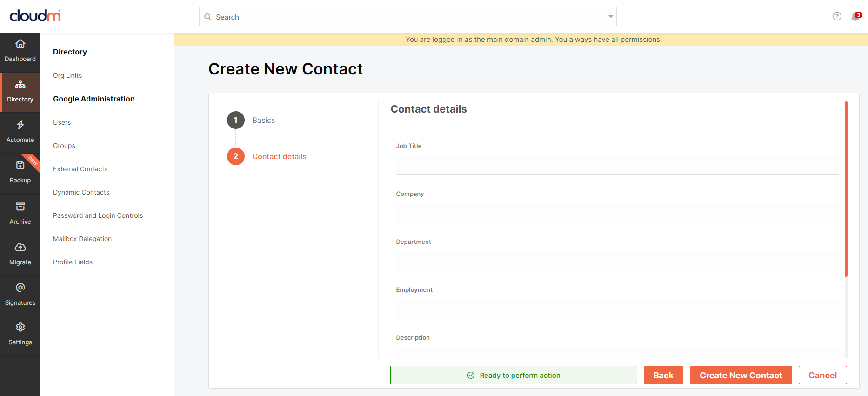Click the Description input field
Viewport: 868px width, 396px height.
coord(617,353)
